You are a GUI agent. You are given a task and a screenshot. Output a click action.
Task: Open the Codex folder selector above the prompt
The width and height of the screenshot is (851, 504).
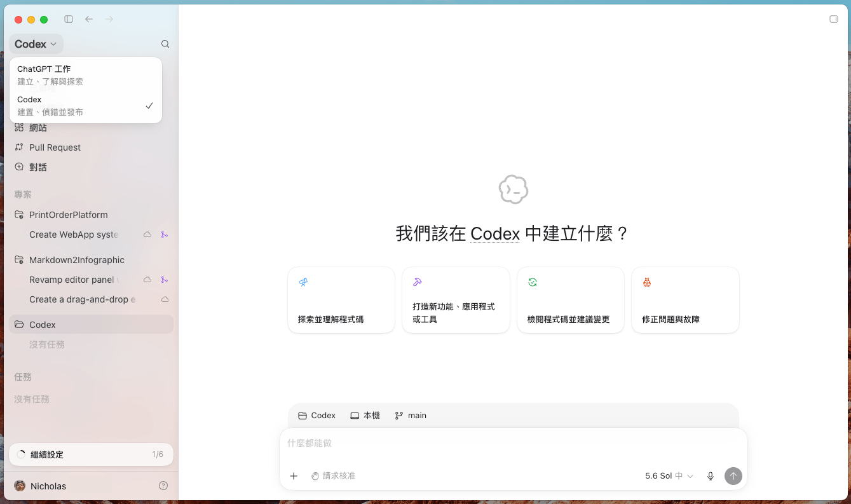pyautogui.click(x=317, y=416)
